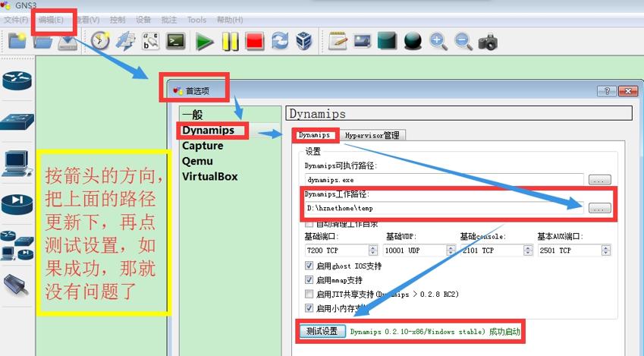Open the 帮助(H) menu
Image resolution: width=644 pixels, height=356 pixels.
[230, 20]
